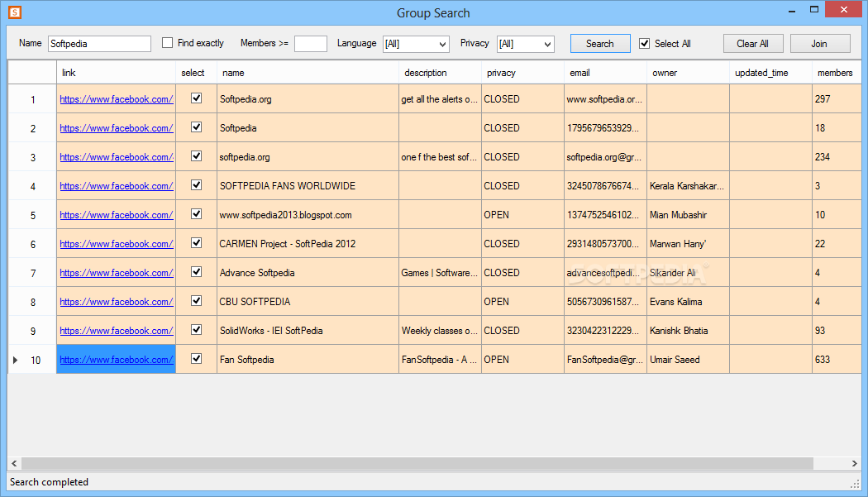Screen dimensions: 868x497
Task: Click the owner cell 'Kanishk Bhatia'
Action: [x=688, y=331]
